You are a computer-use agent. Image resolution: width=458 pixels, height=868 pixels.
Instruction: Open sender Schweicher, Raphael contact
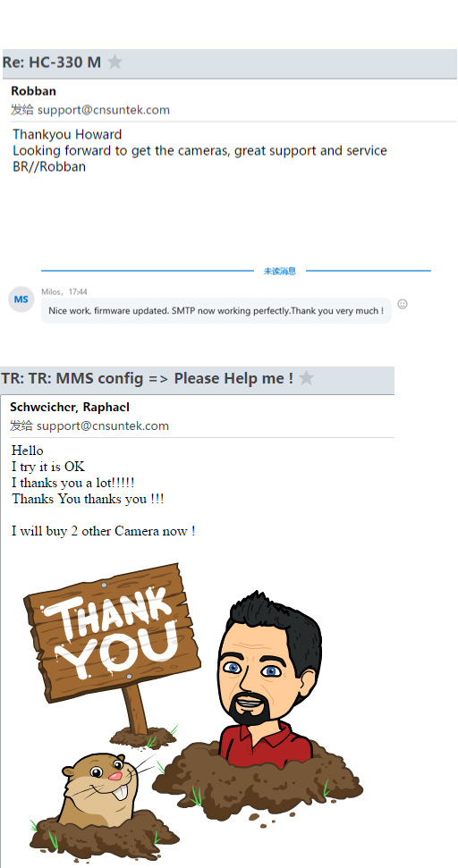pyautogui.click(x=70, y=407)
